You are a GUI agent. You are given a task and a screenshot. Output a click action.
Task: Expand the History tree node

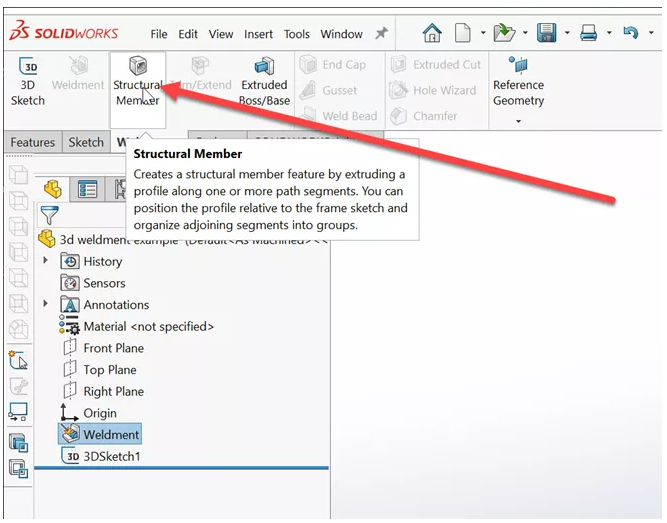(x=46, y=260)
